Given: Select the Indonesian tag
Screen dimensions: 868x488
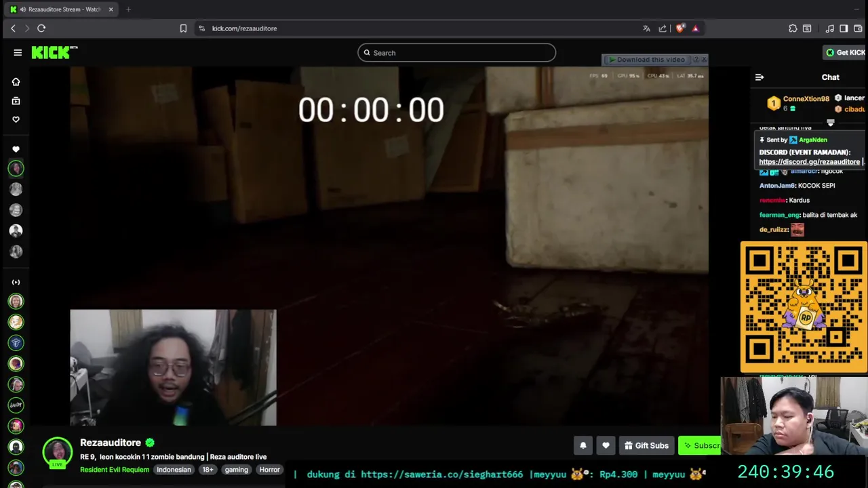Looking at the screenshot, I should click(x=174, y=470).
